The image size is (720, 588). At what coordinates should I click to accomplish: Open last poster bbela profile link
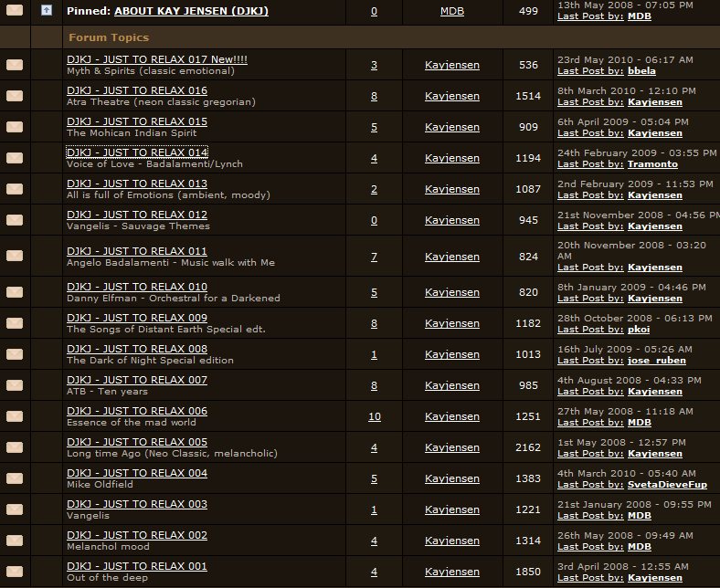[x=641, y=71]
